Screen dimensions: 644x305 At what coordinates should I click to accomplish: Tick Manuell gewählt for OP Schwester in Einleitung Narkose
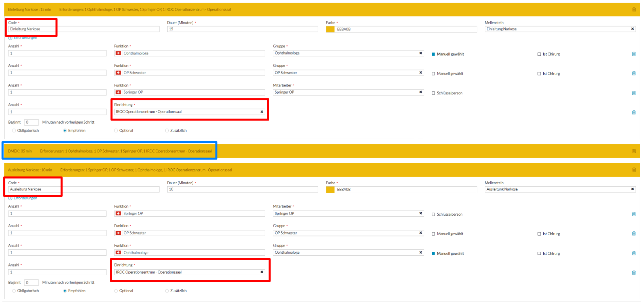(433, 74)
